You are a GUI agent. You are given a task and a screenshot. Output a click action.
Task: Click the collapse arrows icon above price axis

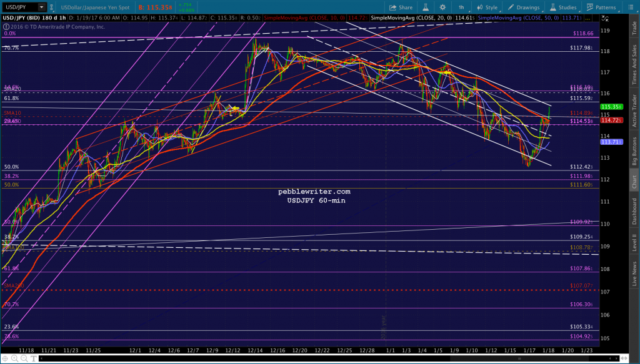pos(605,18)
